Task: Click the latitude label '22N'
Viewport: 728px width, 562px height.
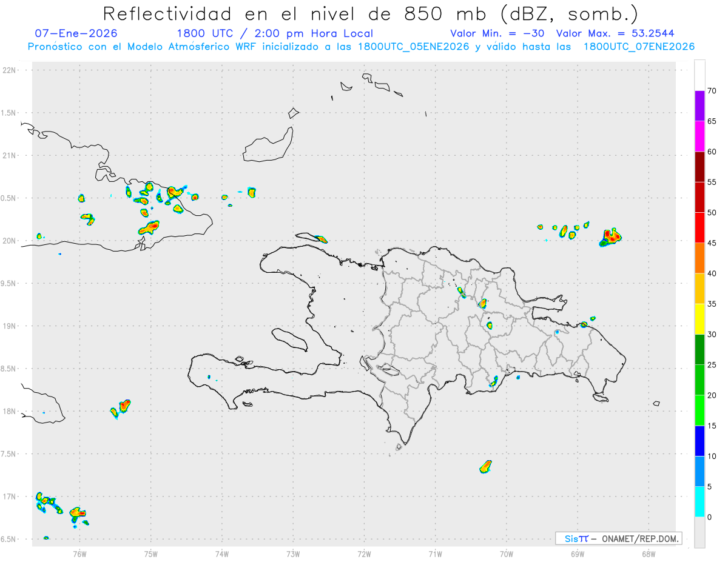Action: coord(10,70)
